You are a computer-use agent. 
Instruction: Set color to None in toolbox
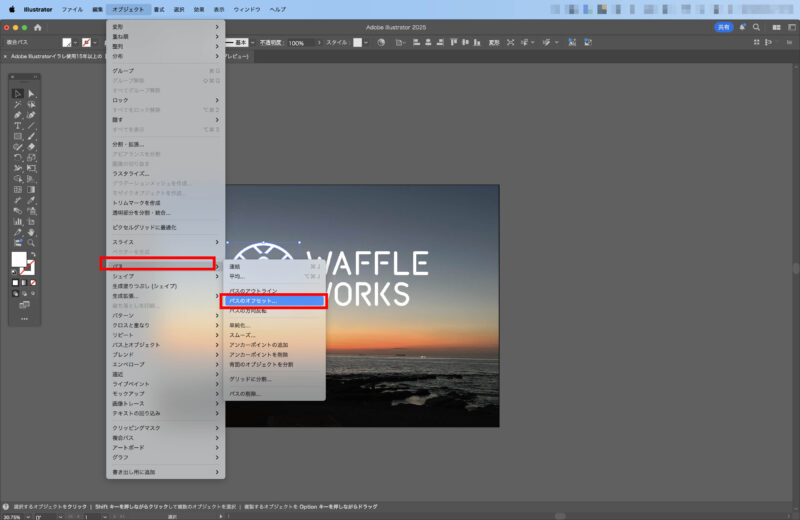point(34,283)
